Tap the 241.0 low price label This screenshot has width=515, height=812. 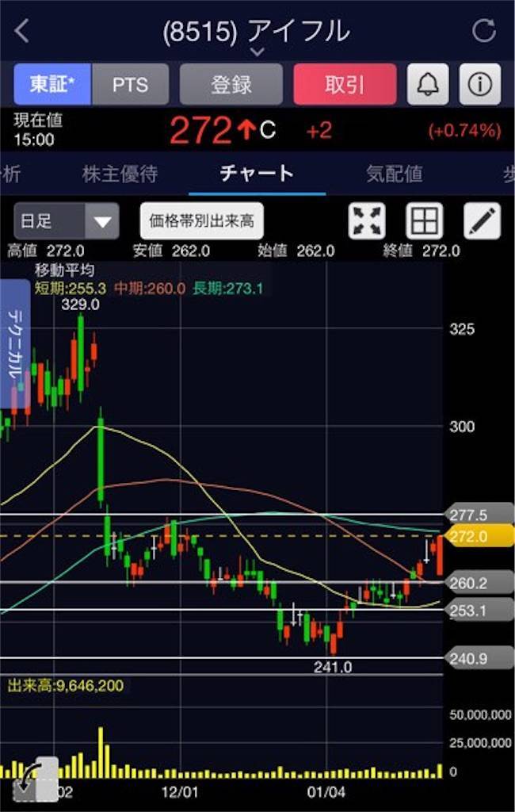(x=333, y=667)
